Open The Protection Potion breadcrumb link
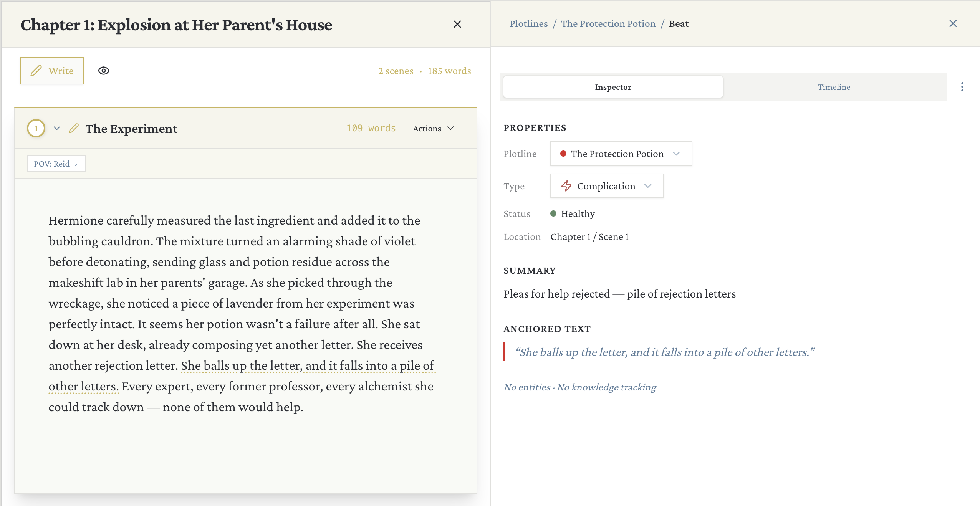The width and height of the screenshot is (980, 506). coord(608,23)
